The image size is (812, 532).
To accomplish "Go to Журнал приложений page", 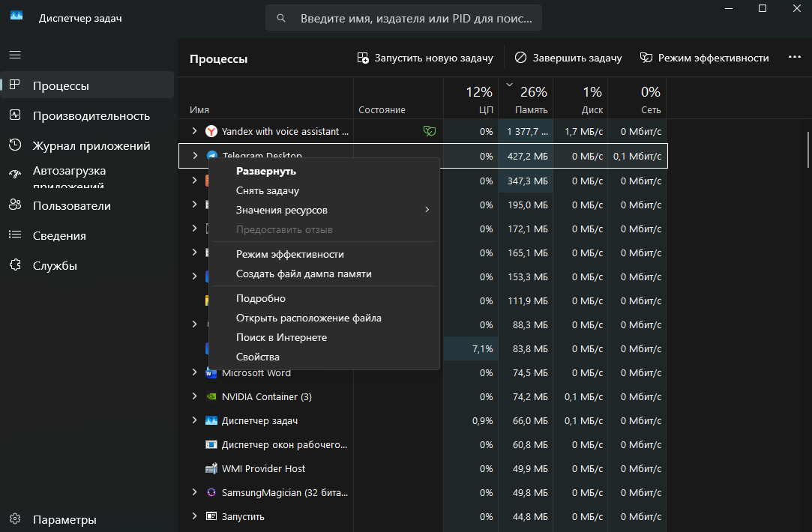I will pyautogui.click(x=87, y=145).
